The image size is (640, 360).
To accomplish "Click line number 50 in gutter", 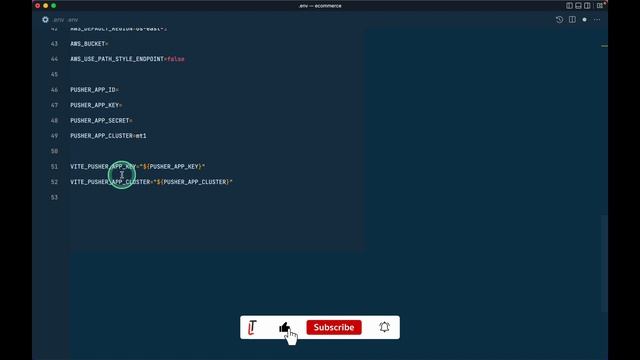I will pyautogui.click(x=54, y=151).
